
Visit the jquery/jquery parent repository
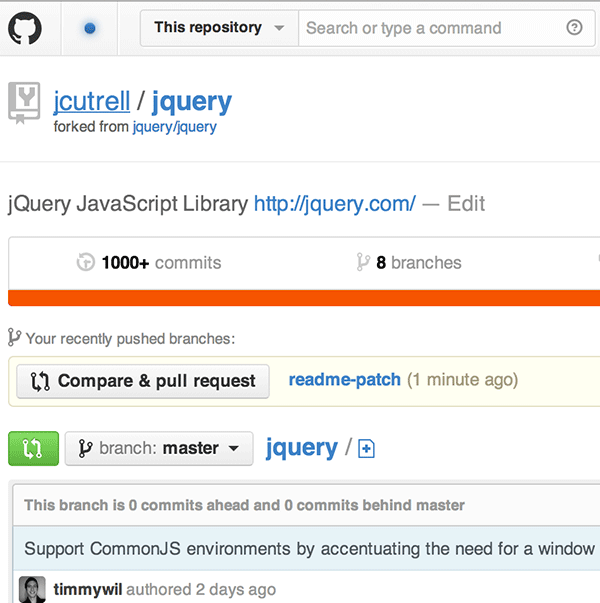(x=175, y=127)
